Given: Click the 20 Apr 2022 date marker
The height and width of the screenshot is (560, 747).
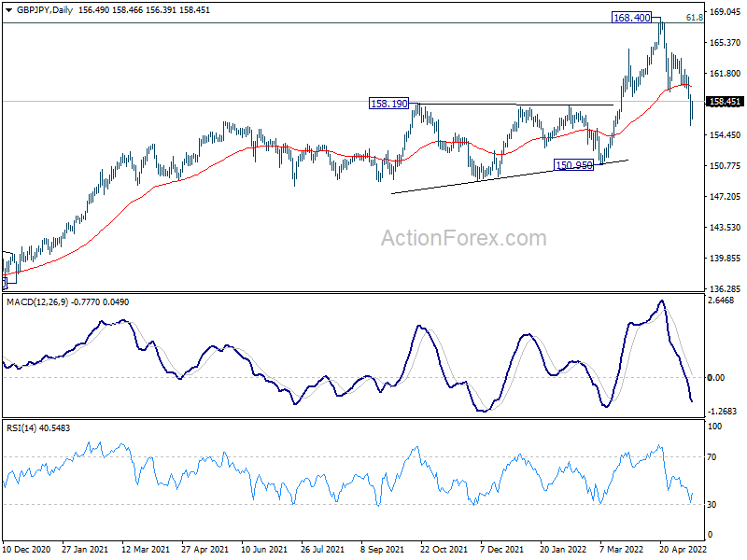Looking at the screenshot, I should [683, 549].
